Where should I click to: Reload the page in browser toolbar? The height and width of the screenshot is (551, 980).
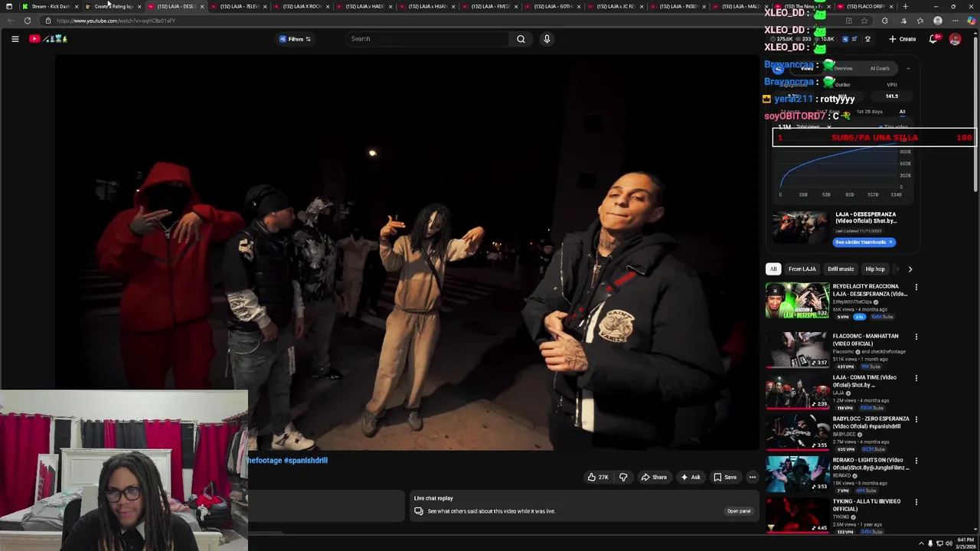pyautogui.click(x=28, y=21)
